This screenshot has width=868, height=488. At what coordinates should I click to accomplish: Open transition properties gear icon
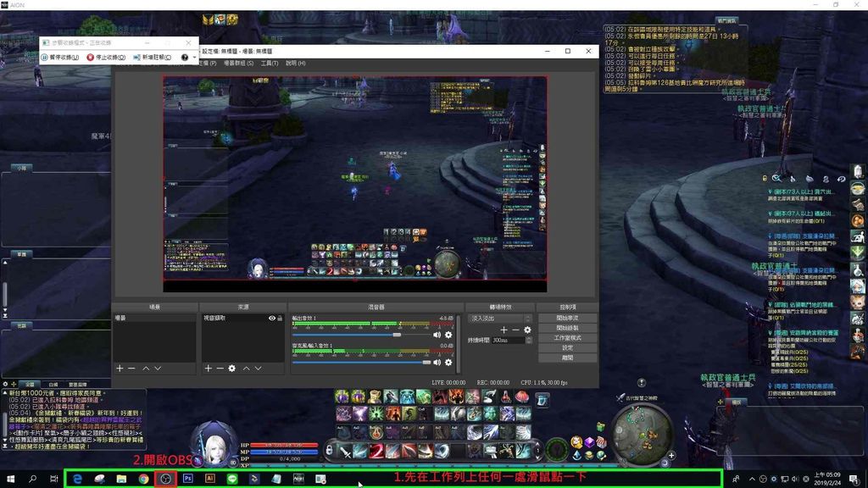click(x=527, y=330)
